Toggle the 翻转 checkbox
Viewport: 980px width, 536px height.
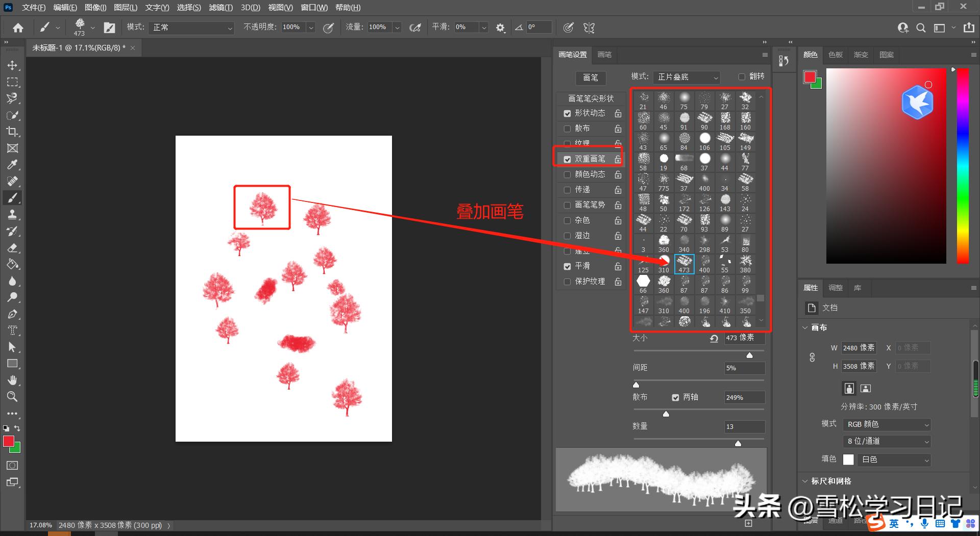742,76
